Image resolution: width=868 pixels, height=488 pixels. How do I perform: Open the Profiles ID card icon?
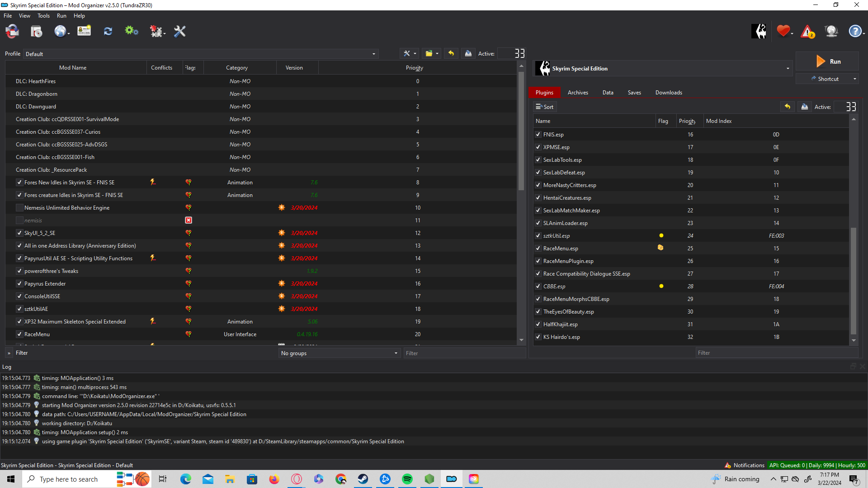click(x=84, y=31)
